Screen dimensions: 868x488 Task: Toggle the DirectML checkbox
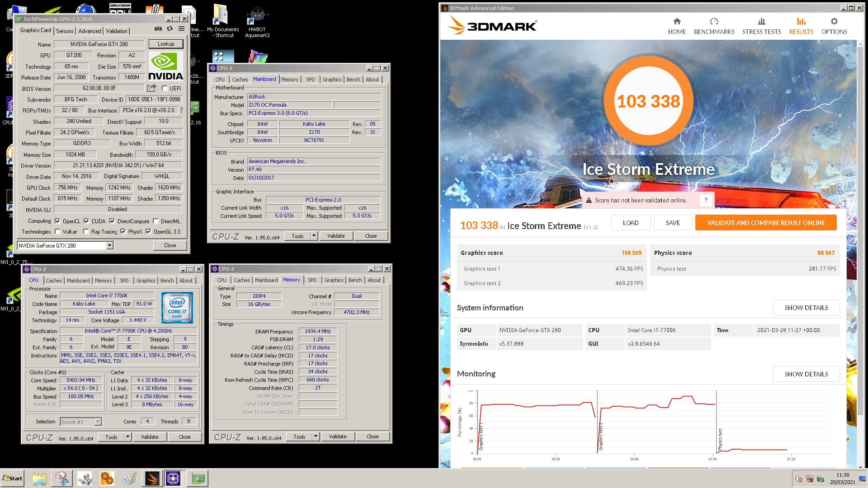(156, 221)
